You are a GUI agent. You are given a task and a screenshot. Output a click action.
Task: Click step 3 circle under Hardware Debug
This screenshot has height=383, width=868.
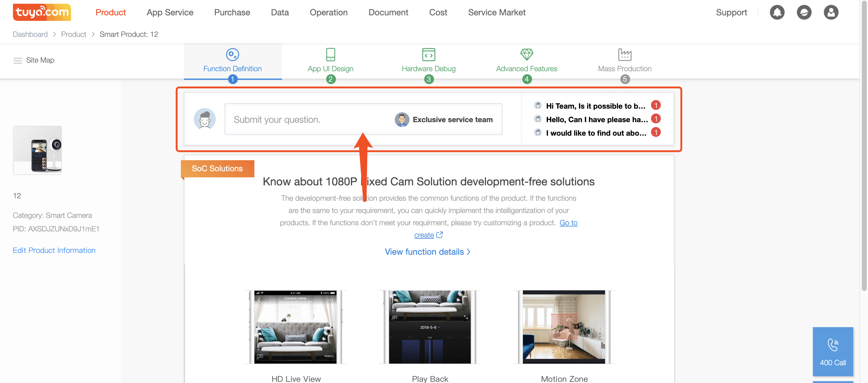point(428,79)
